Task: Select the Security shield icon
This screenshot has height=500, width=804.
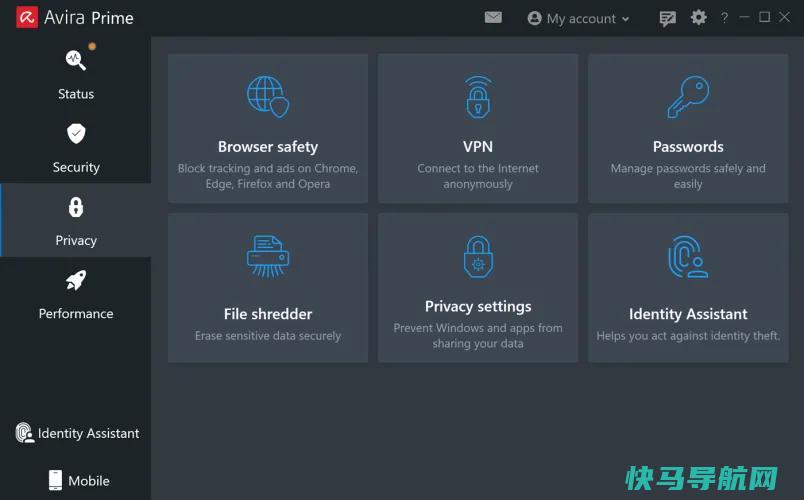Action: tap(76, 133)
